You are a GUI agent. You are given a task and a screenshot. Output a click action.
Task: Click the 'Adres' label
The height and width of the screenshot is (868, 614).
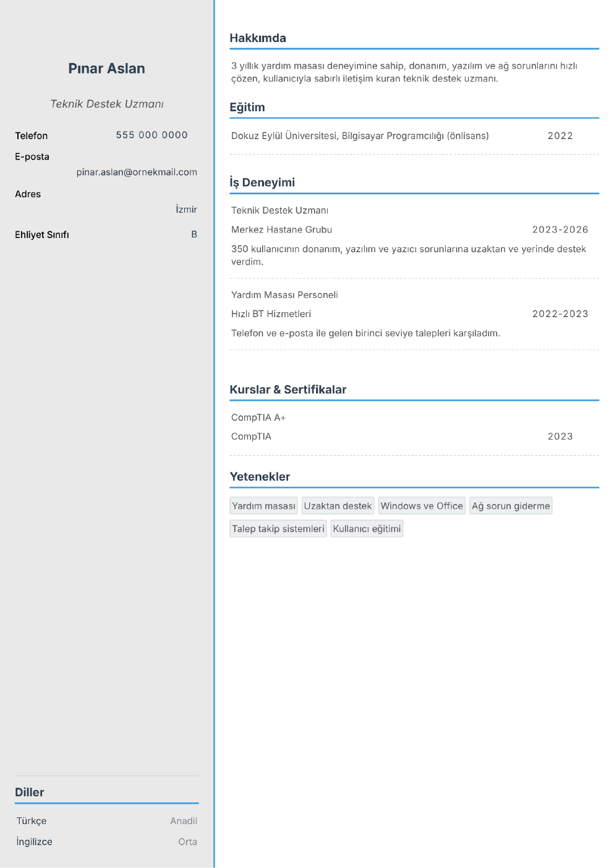click(28, 194)
